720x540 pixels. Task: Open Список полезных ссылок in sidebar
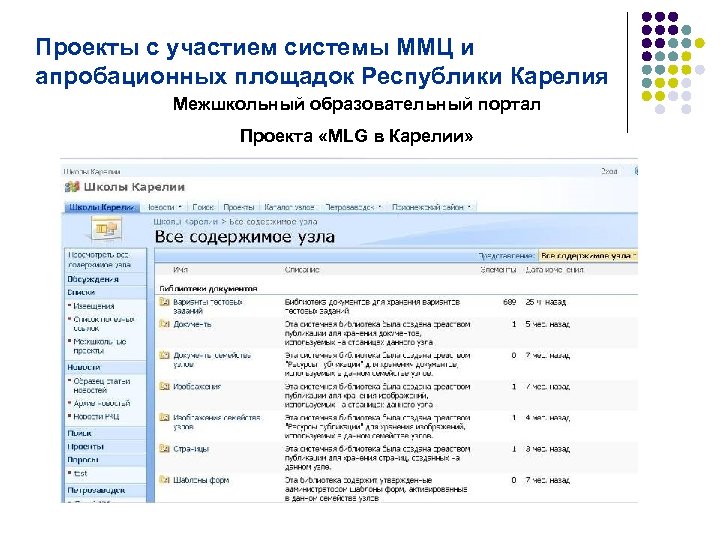tap(104, 324)
